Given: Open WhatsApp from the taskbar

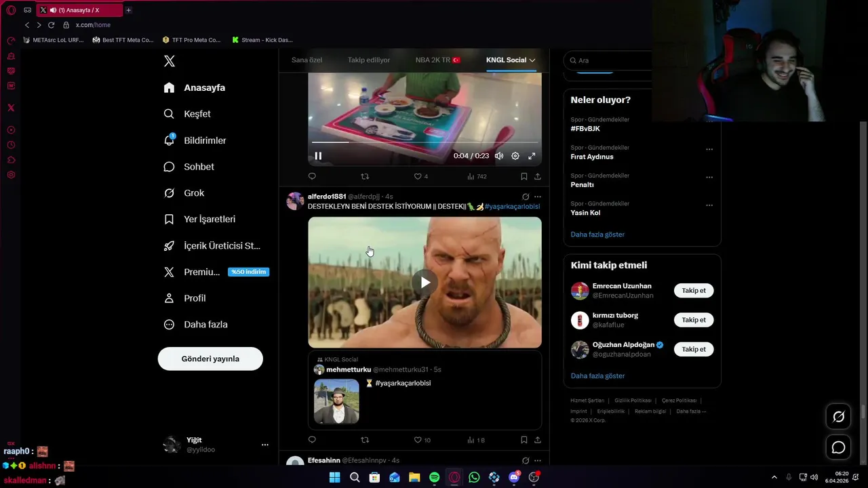Looking at the screenshot, I should [x=474, y=477].
